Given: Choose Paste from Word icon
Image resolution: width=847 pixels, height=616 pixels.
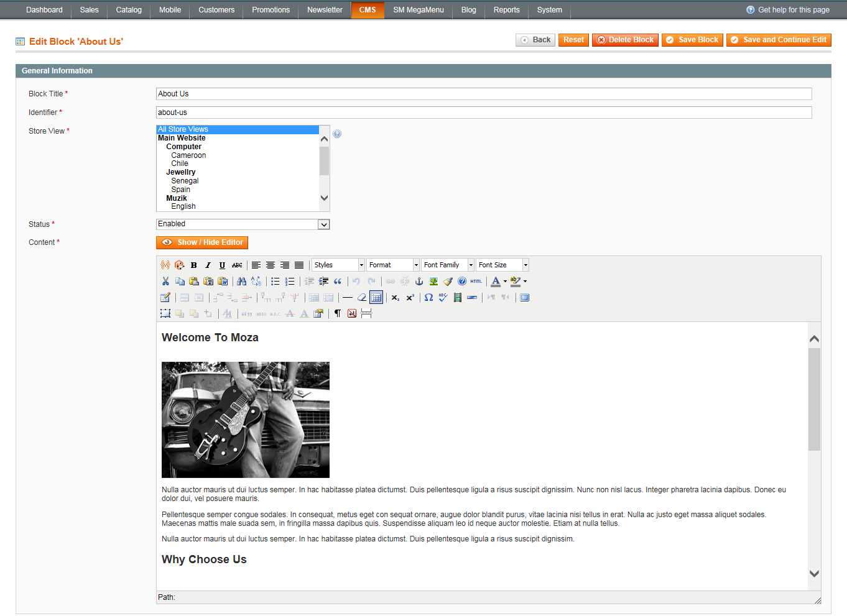Looking at the screenshot, I should (223, 281).
